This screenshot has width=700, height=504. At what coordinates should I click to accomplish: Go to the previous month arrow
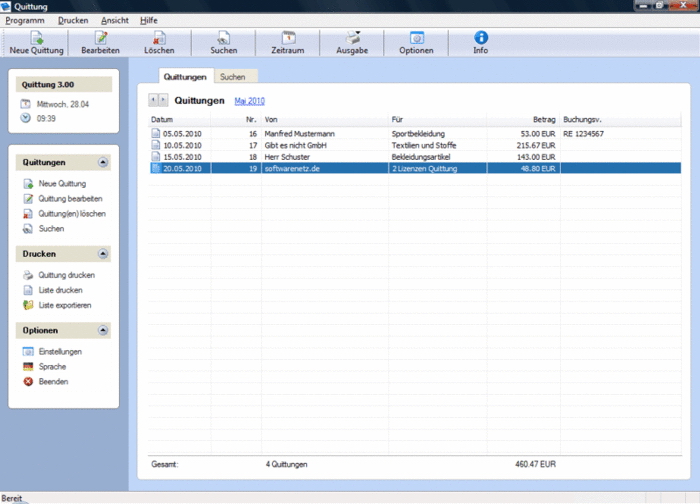153,100
